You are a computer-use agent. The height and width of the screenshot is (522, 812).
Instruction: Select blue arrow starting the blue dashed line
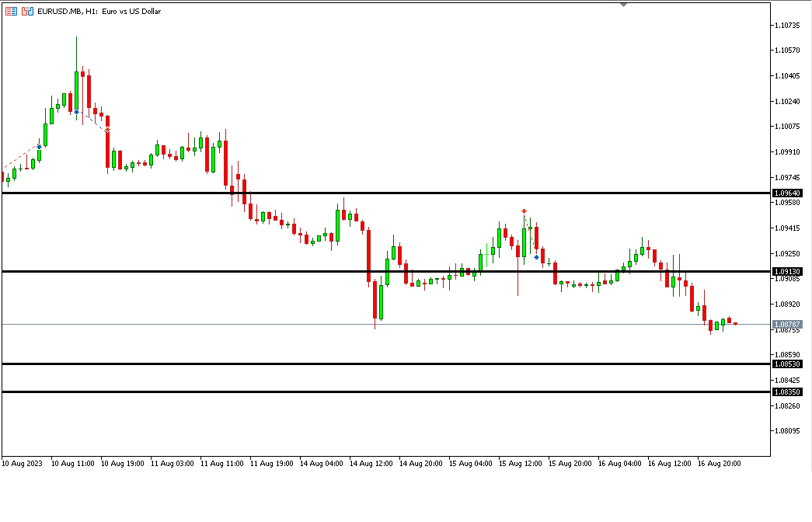pyautogui.click(x=76, y=111)
